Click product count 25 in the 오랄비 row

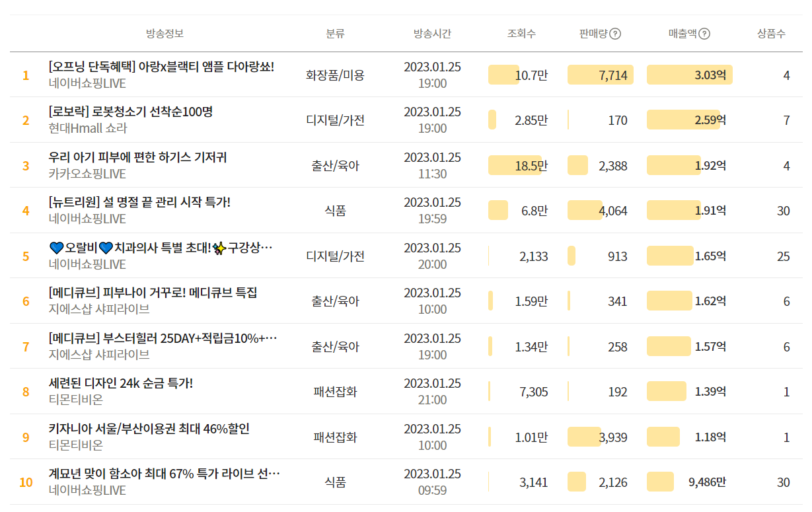(784, 256)
